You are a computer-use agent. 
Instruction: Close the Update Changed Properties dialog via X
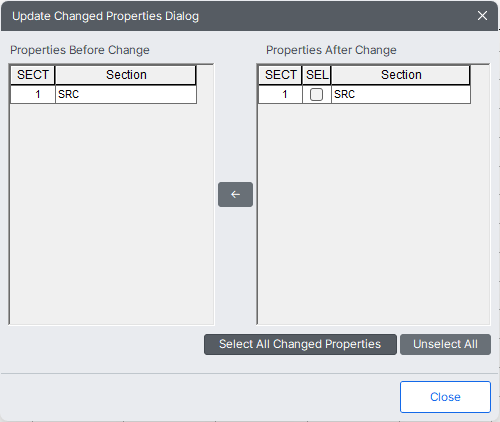click(x=482, y=16)
